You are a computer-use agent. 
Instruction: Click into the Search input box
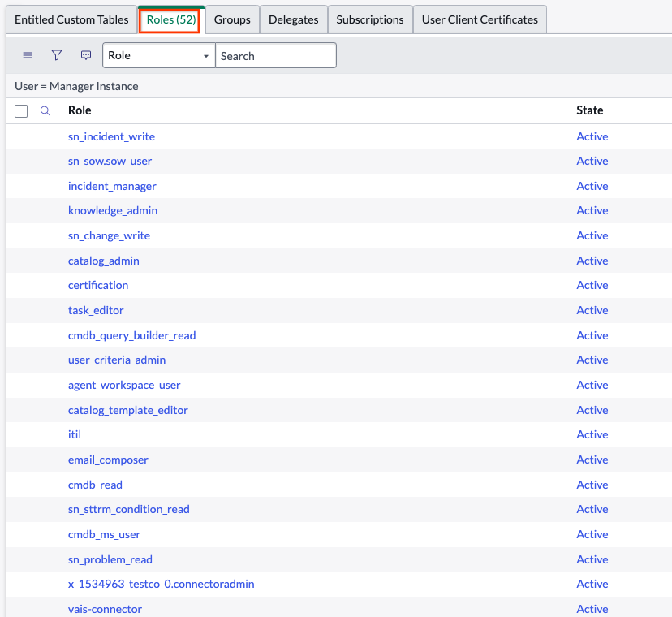click(x=275, y=56)
